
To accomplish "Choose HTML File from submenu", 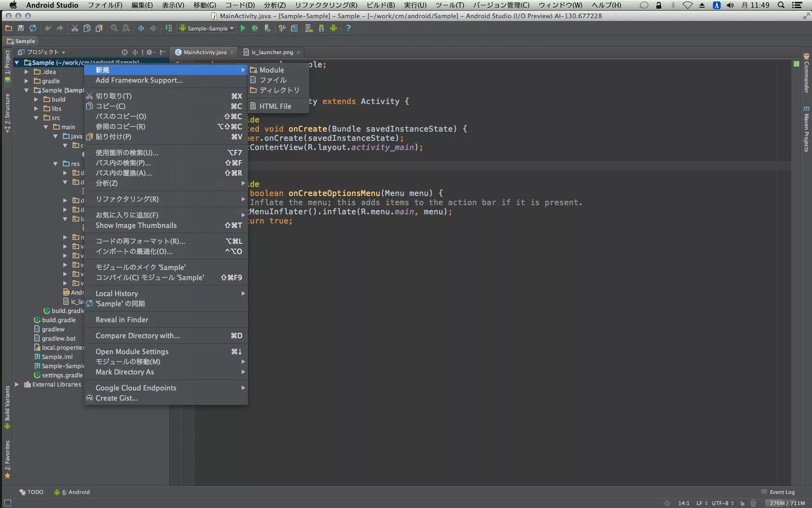I will (x=279, y=106).
